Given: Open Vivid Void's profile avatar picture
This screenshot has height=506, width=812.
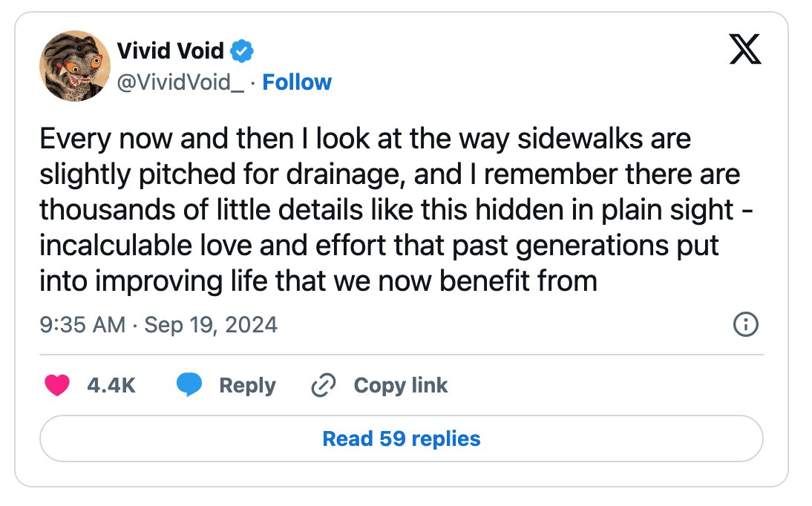Looking at the screenshot, I should (x=75, y=66).
